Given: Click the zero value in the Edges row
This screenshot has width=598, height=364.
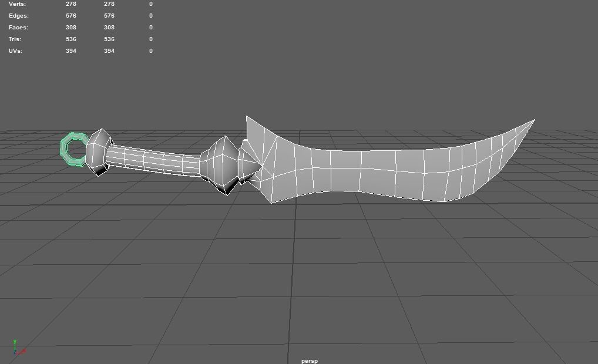Looking at the screenshot, I should 151,16.
